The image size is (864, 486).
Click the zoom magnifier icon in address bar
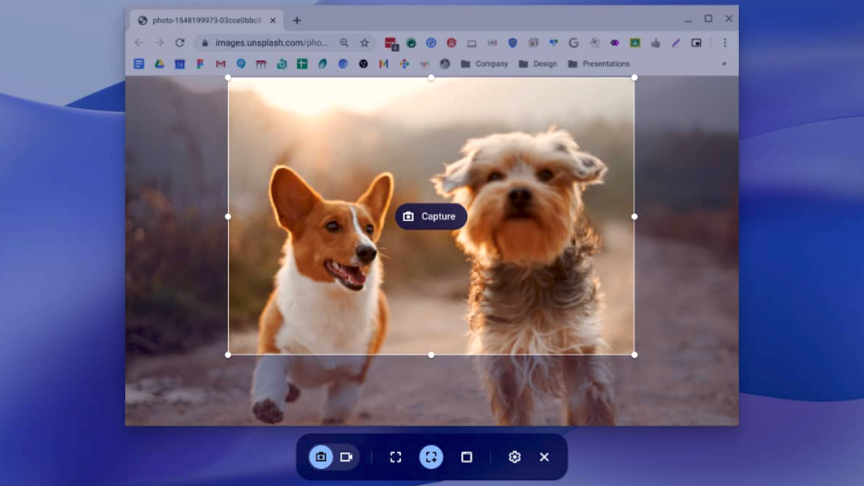344,43
